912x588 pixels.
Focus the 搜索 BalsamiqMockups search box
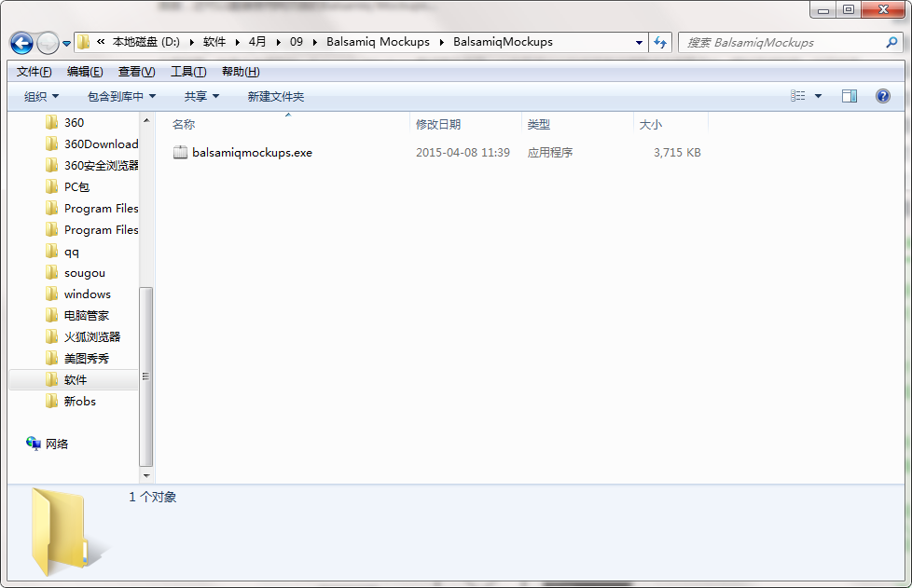click(x=782, y=43)
